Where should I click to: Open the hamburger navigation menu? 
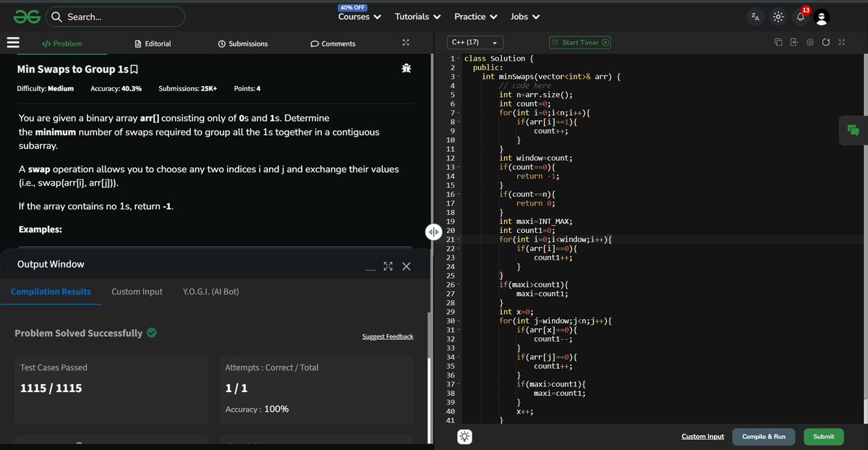coord(12,43)
